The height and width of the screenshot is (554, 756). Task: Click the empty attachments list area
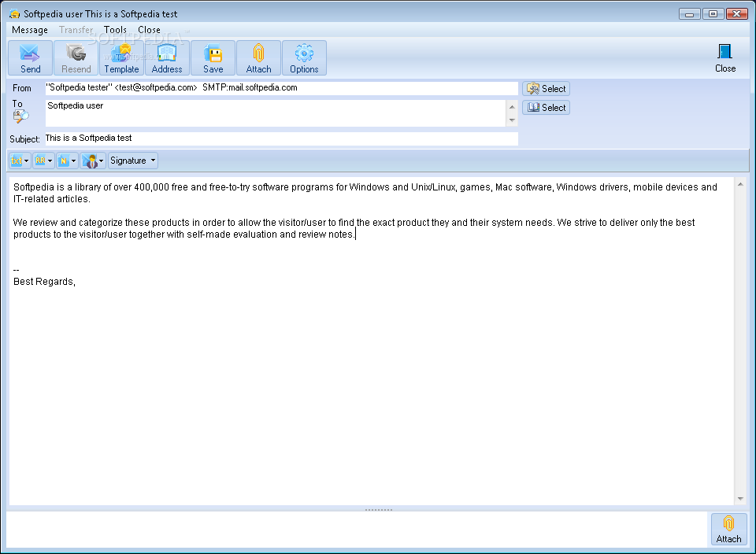tap(357, 529)
